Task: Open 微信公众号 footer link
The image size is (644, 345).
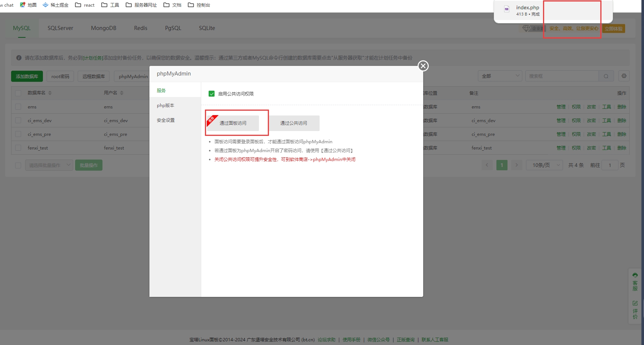Action: (378, 339)
